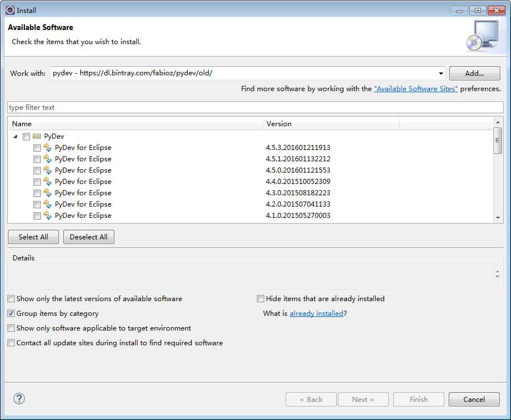Collapse the PyDev tree category
Screen dimensions: 511x420
tap(15, 136)
